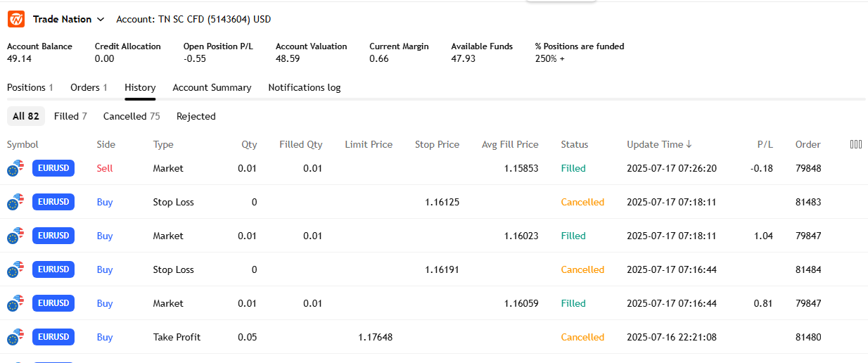The width and height of the screenshot is (868, 363).
Task: Sort by the P/L column header
Action: (765, 144)
